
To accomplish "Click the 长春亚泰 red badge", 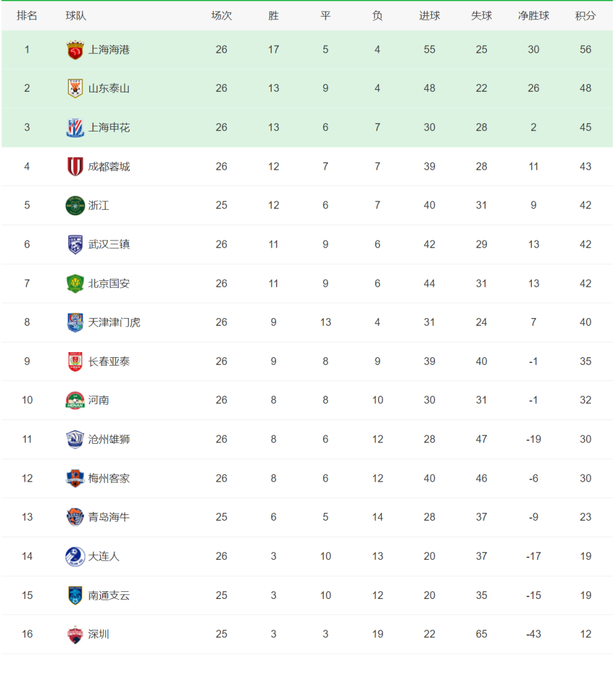I will [75, 362].
